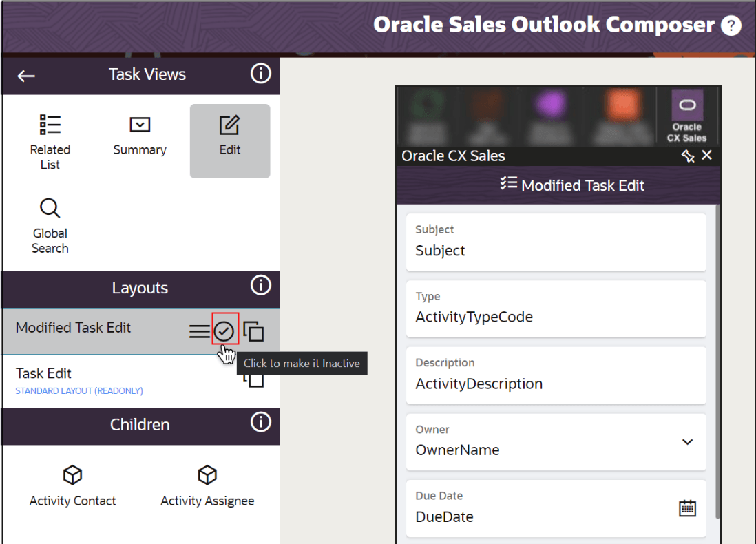Screen dimensions: 756x544
Task: Close the Oracle CX Sales pane
Action: [x=707, y=156]
